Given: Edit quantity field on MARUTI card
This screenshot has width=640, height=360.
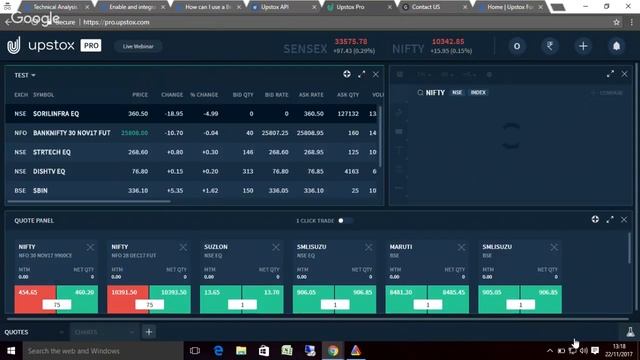Looking at the screenshot, I should pos(428,305).
